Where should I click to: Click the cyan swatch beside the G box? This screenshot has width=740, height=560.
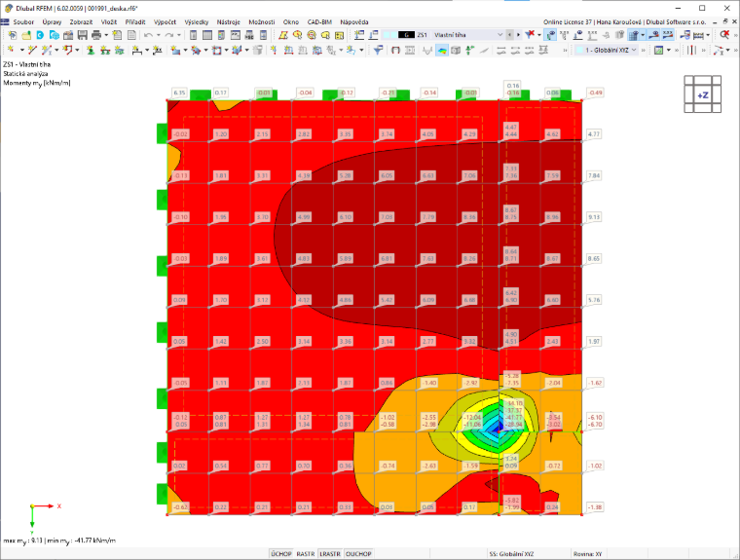click(394, 35)
